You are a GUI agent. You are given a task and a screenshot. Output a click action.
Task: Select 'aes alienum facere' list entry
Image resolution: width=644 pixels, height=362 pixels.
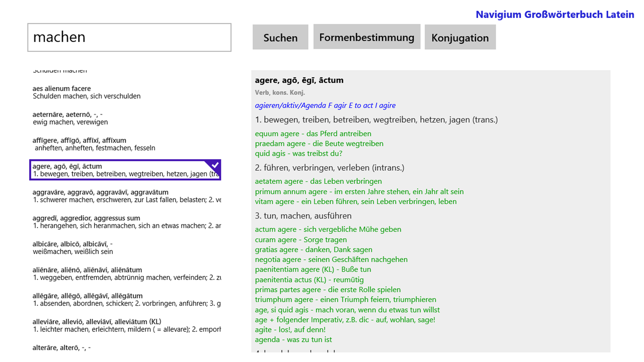[125, 92]
